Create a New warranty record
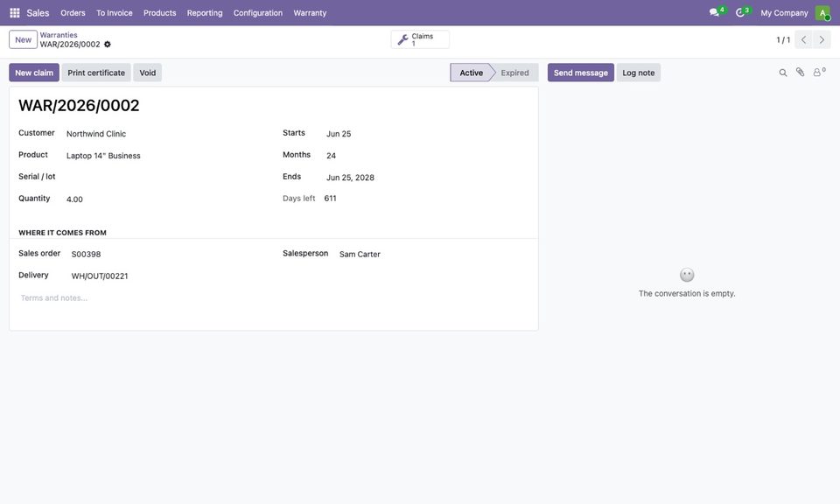The image size is (840, 504). pos(23,39)
